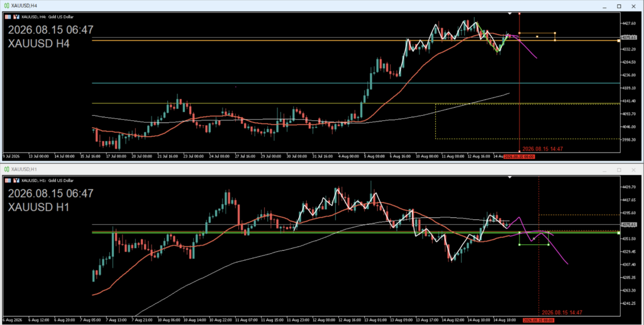Screen dimensions: 644x325
Task: Select green rectangle's bottom-right handle in H1 chart
Action: pos(548,245)
